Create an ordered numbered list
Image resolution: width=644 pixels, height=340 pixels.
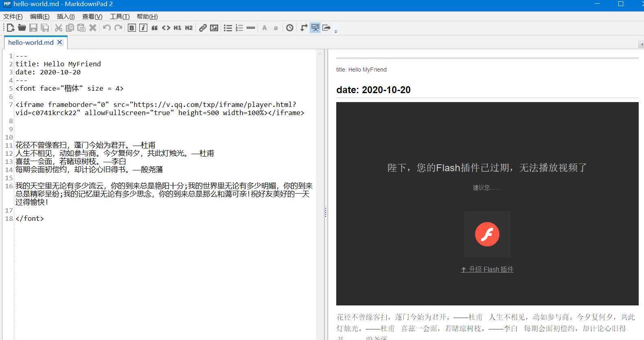[x=239, y=28]
